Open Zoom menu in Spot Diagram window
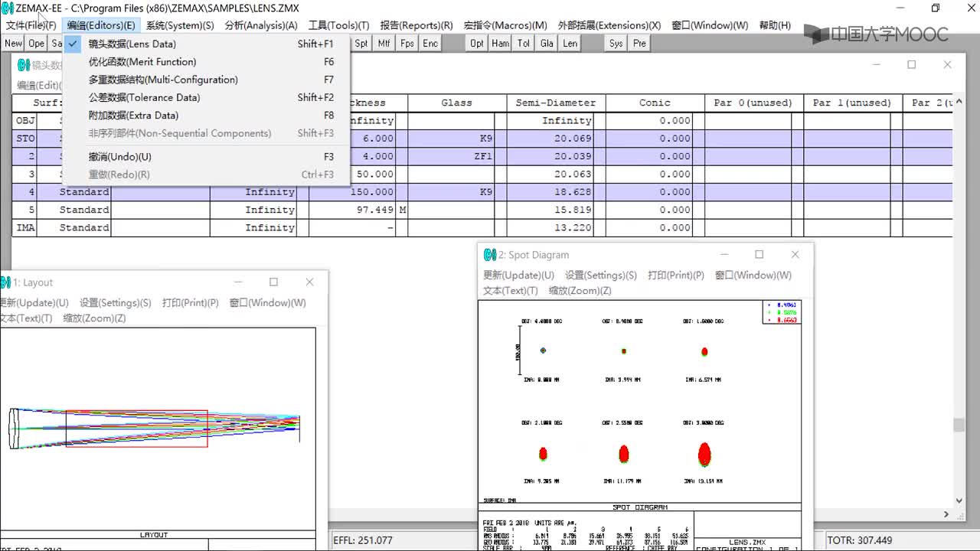The height and width of the screenshot is (551, 980). (580, 291)
